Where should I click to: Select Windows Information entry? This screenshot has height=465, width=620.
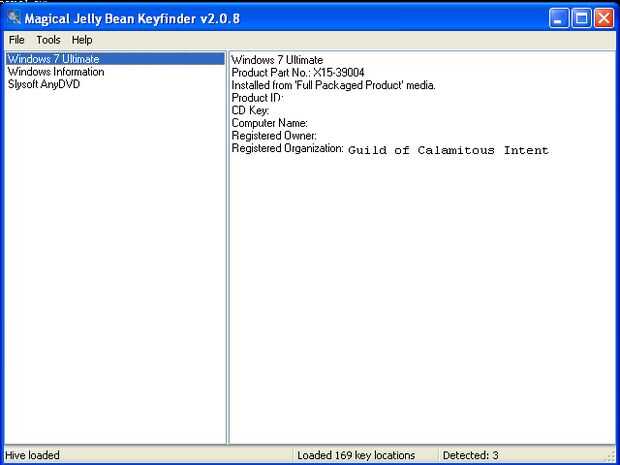pos(56,72)
